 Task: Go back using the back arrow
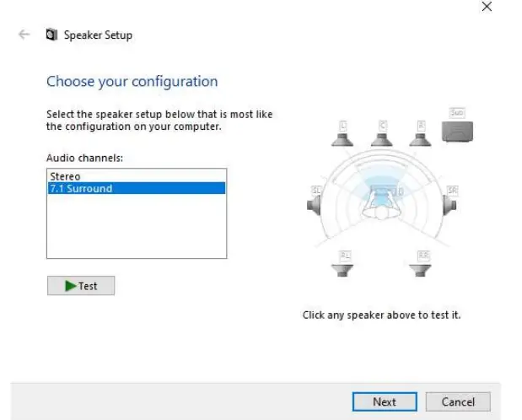(x=24, y=35)
